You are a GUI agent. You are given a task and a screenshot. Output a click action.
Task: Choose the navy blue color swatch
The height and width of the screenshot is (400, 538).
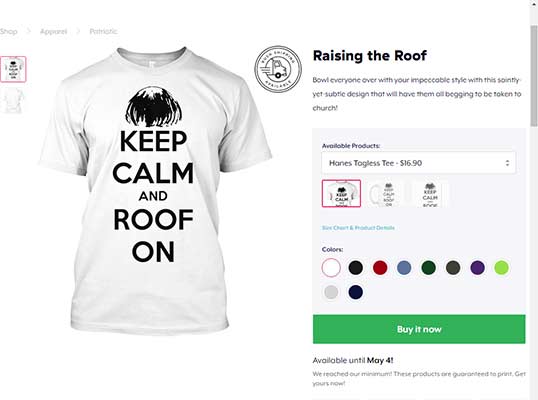pos(355,292)
